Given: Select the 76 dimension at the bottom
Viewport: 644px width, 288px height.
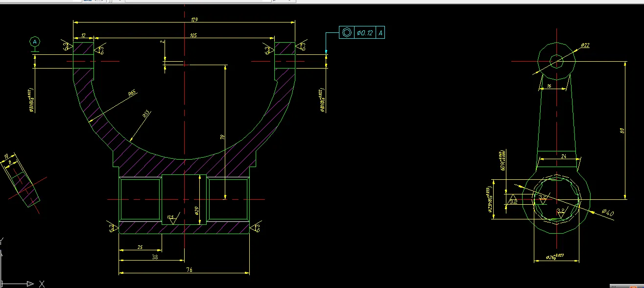Looking at the screenshot, I should coord(189,269).
